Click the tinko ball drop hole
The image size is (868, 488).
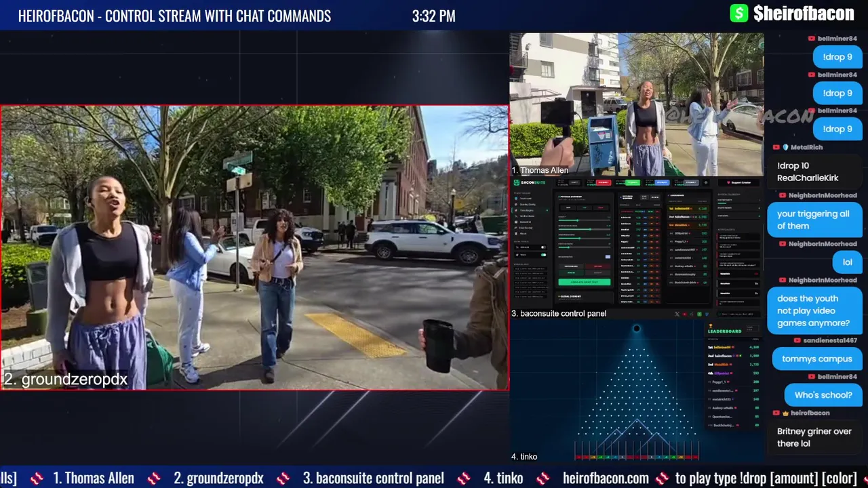[x=637, y=329]
